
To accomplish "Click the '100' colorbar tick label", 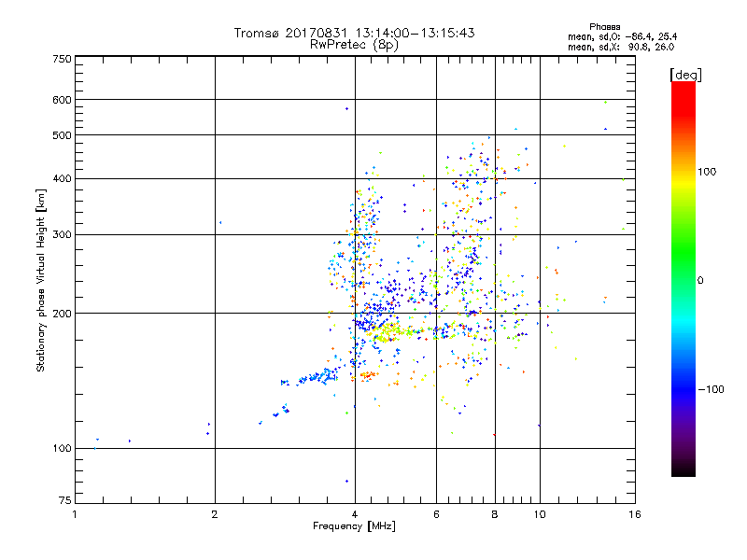I will point(707,172).
